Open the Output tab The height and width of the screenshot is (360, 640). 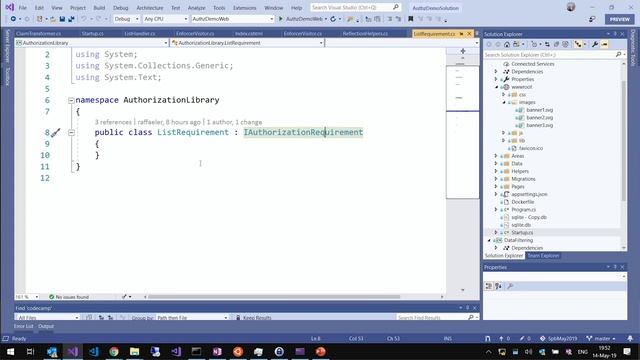click(x=46, y=326)
